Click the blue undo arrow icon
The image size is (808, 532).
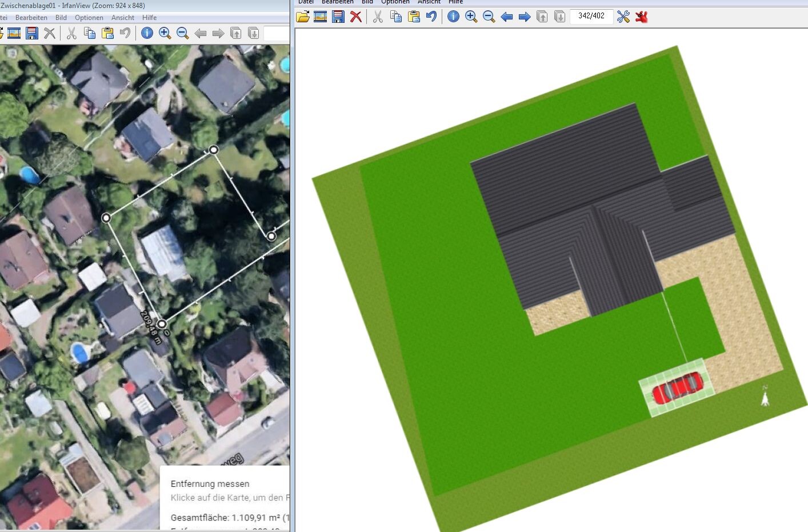[x=431, y=17]
